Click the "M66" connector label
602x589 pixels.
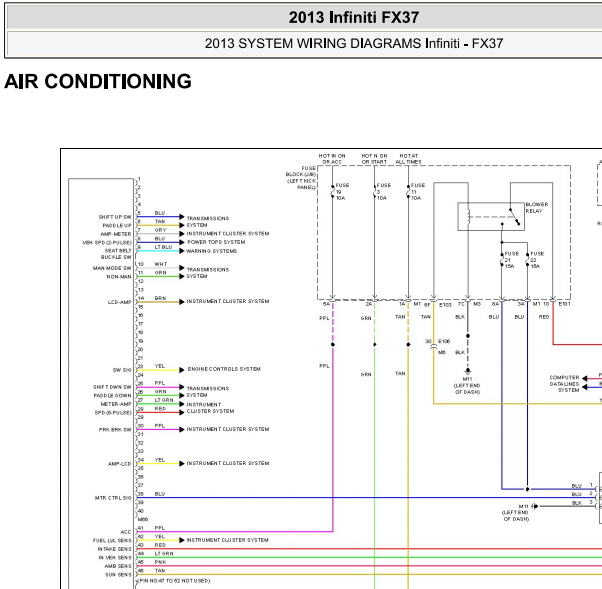point(143,520)
